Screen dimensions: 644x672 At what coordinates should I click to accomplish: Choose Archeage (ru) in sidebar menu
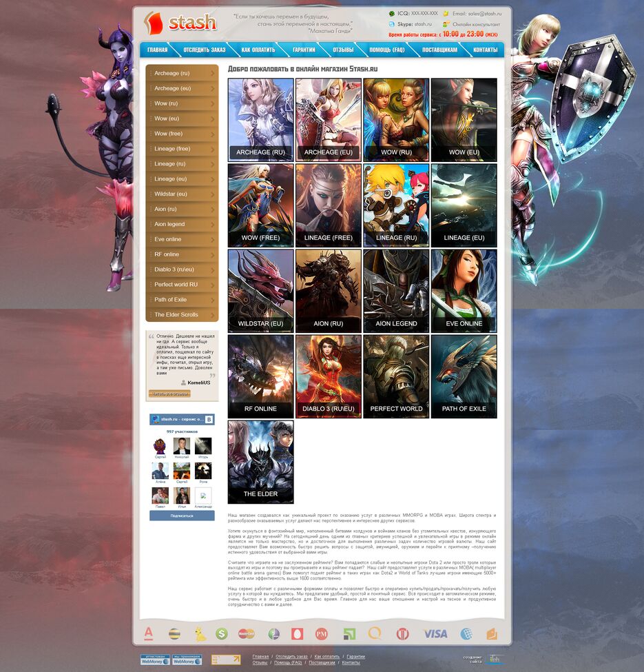(182, 73)
